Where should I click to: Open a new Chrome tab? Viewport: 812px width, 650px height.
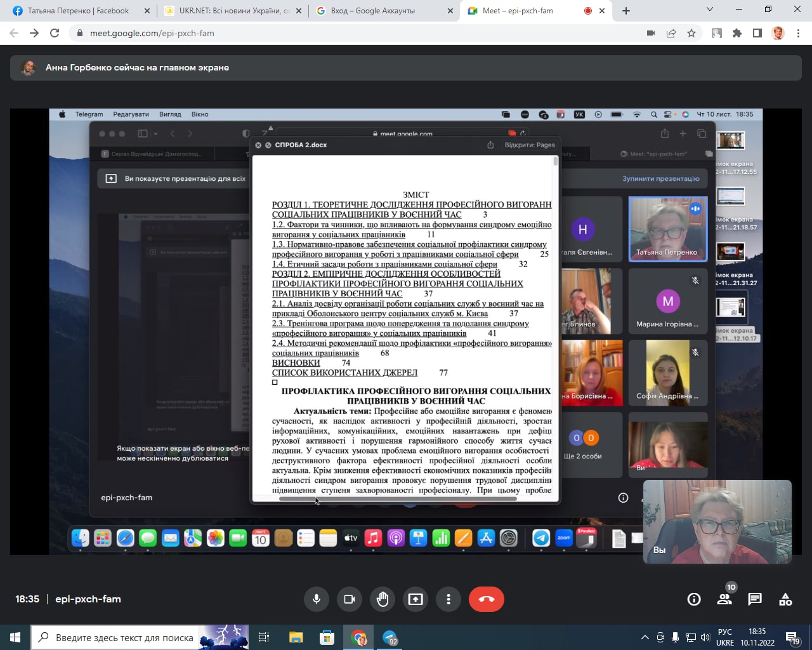[626, 11]
